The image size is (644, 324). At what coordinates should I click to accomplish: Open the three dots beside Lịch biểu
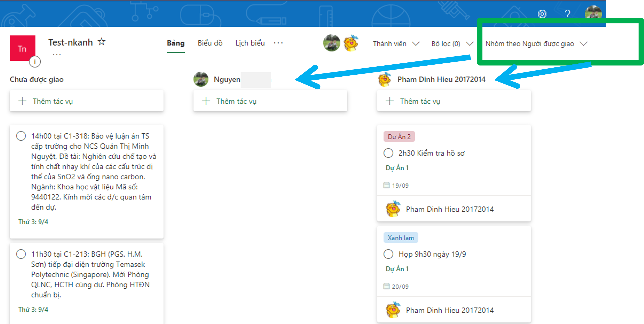(278, 43)
